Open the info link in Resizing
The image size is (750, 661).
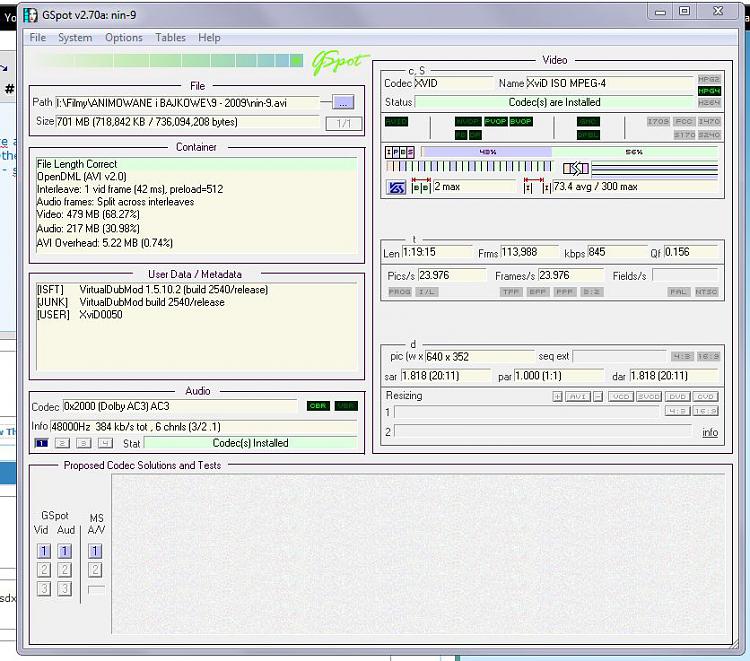[x=710, y=432]
